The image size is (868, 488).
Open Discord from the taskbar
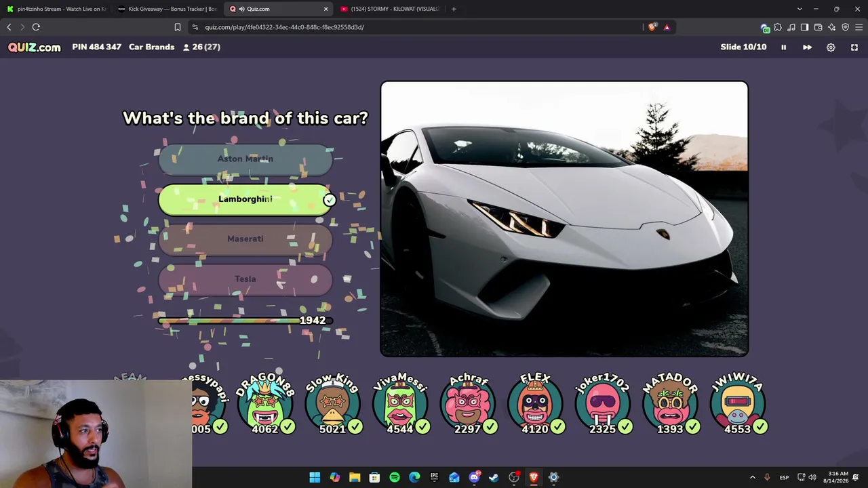coord(474,477)
